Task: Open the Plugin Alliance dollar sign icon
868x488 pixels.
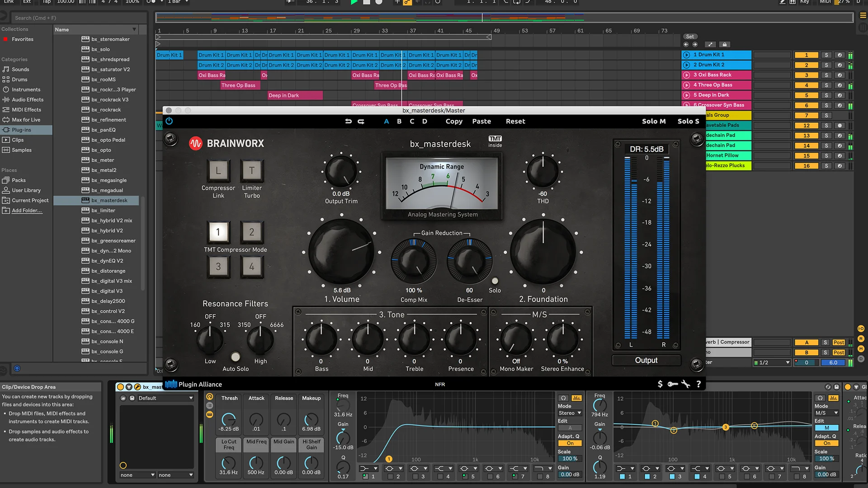Action: (660, 384)
